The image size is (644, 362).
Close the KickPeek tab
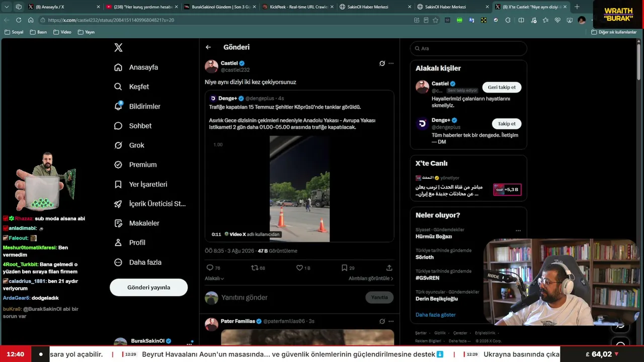pos(331,7)
